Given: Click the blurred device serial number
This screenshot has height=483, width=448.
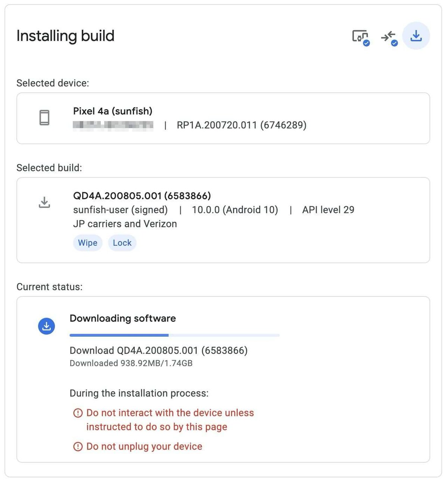Looking at the screenshot, I should pos(113,125).
